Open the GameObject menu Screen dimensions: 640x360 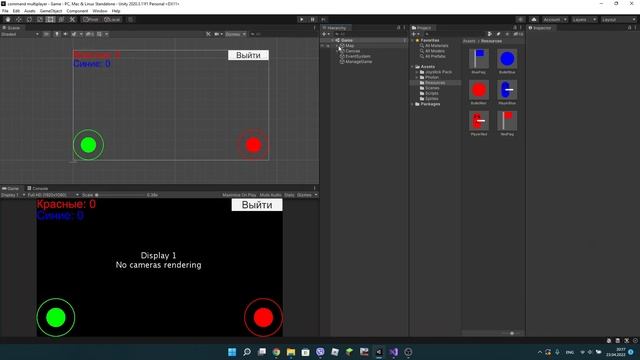coord(51,11)
